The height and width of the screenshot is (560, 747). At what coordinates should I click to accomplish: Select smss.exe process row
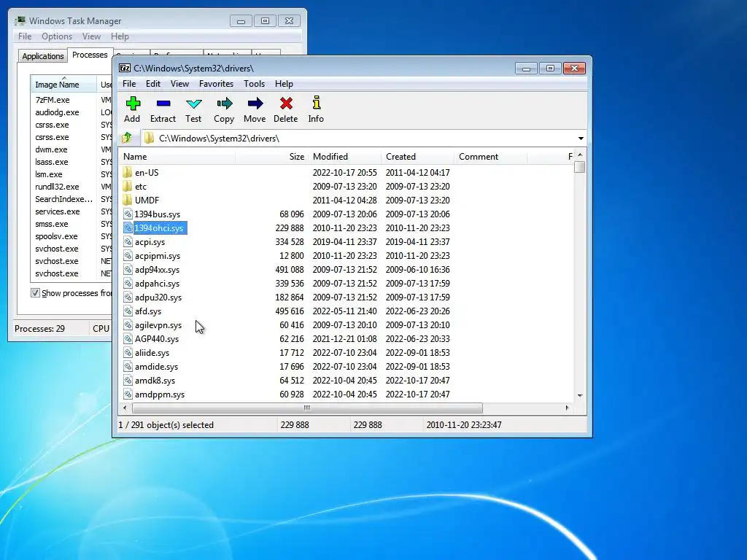[x=52, y=224]
